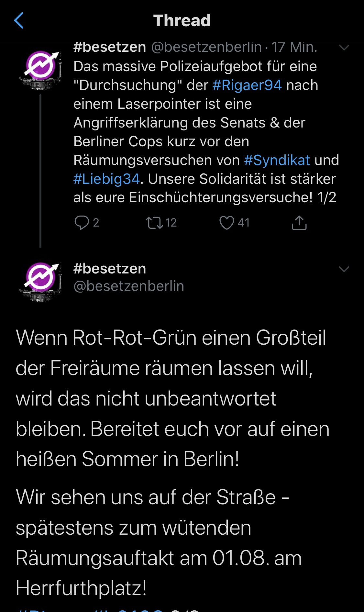Share the first tweet via share icon
Viewport: 364px width, 612px height.
click(299, 223)
